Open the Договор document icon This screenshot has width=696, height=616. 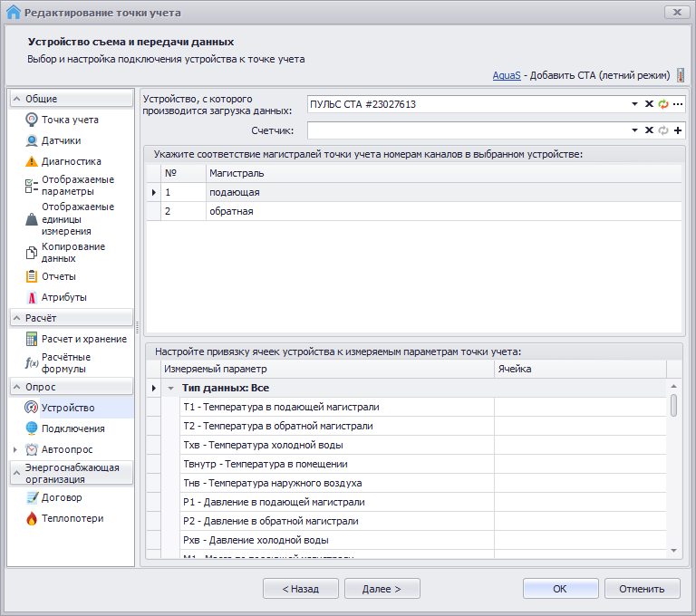click(x=32, y=497)
